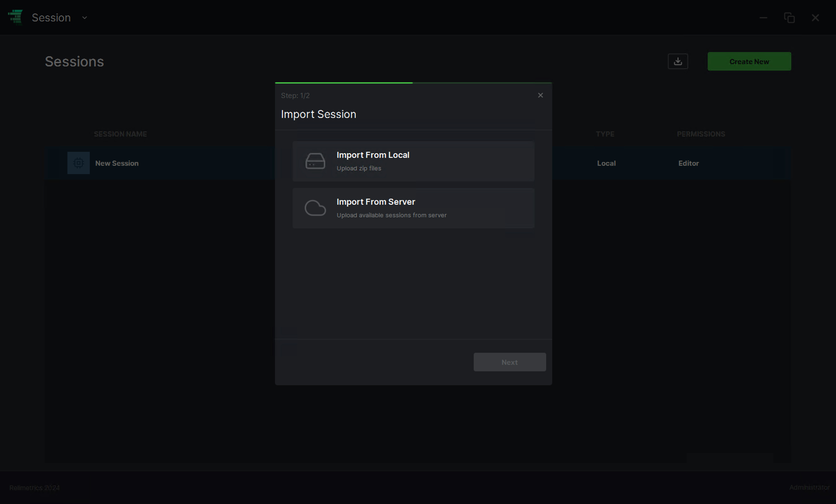Click the Session title in header

point(51,18)
